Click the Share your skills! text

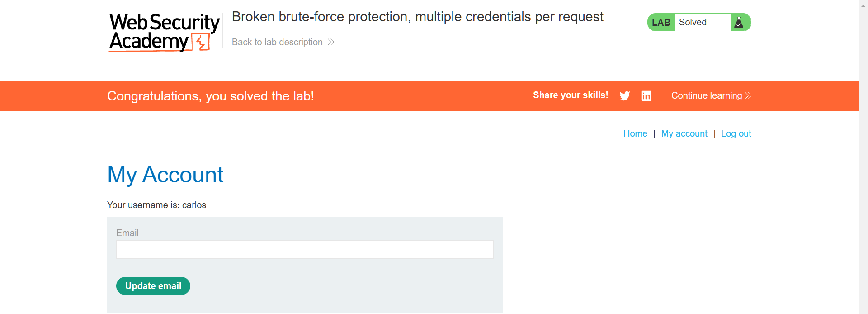(x=570, y=95)
